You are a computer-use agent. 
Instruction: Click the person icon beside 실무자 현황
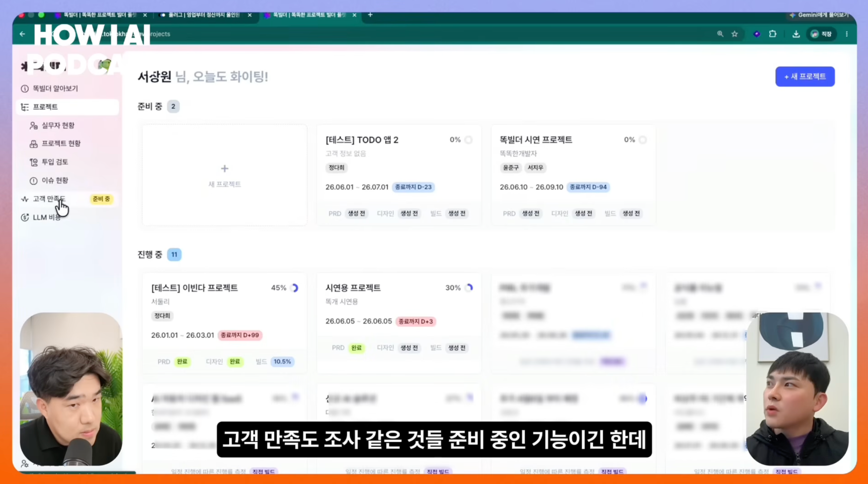[33, 125]
